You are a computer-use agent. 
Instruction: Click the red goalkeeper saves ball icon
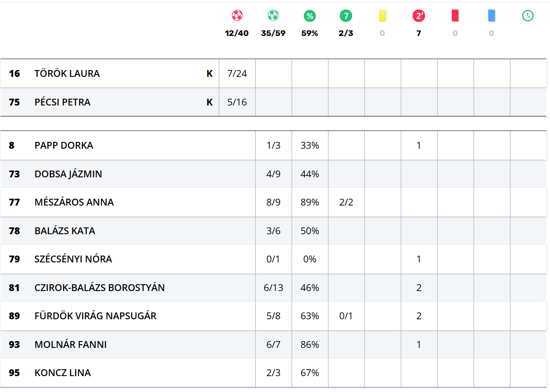(237, 16)
